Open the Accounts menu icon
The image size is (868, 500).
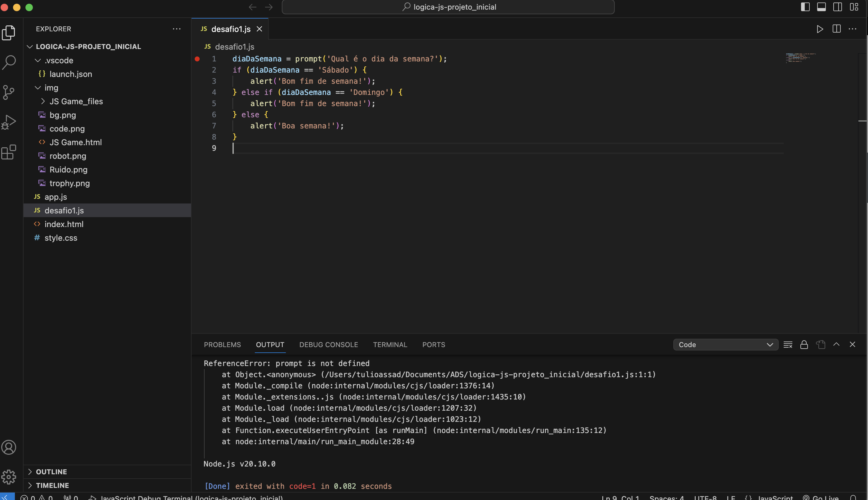(9, 447)
